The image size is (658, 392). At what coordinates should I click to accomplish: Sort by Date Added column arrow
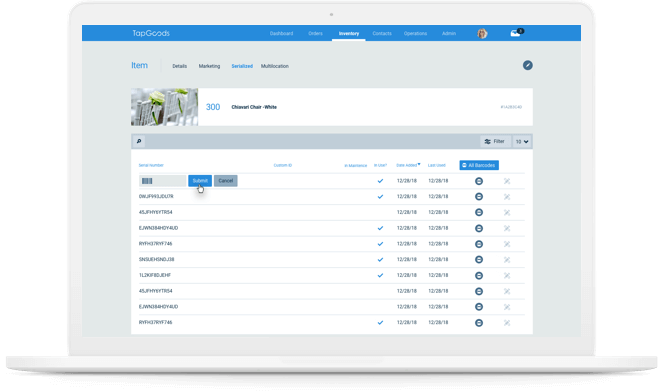click(x=419, y=164)
